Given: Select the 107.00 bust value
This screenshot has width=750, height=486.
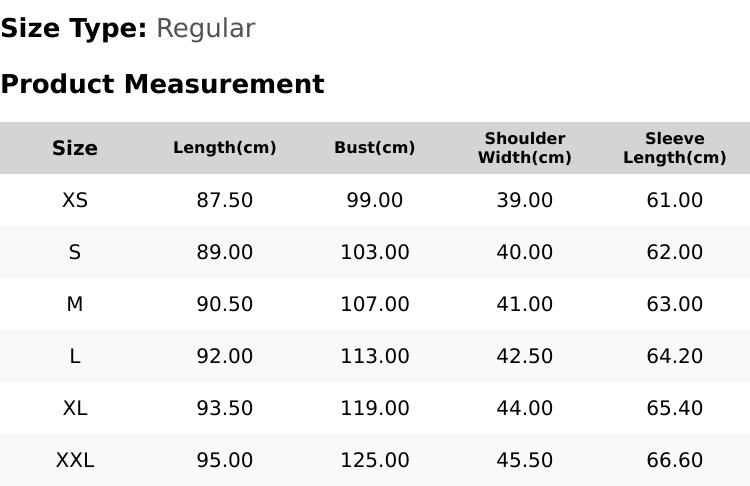Looking at the screenshot, I should point(375,304).
